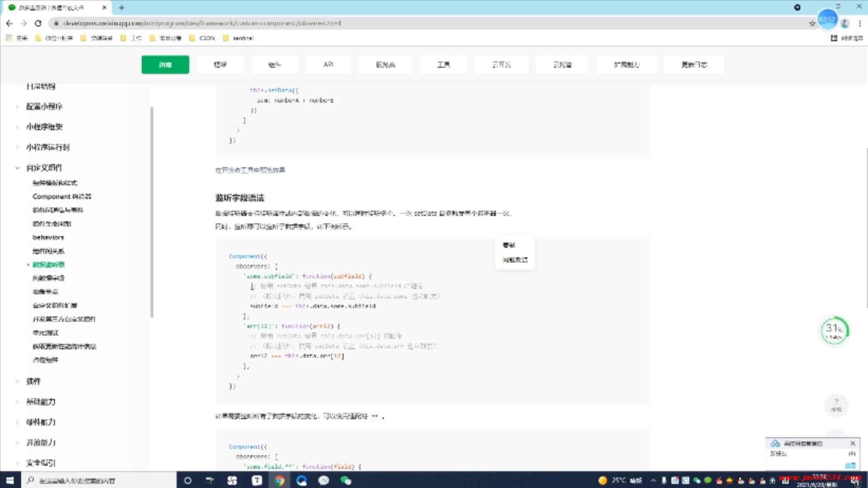The image size is (868, 488).
Task: Click the 在开发者工具中预览效果 link
Action: coord(250,170)
